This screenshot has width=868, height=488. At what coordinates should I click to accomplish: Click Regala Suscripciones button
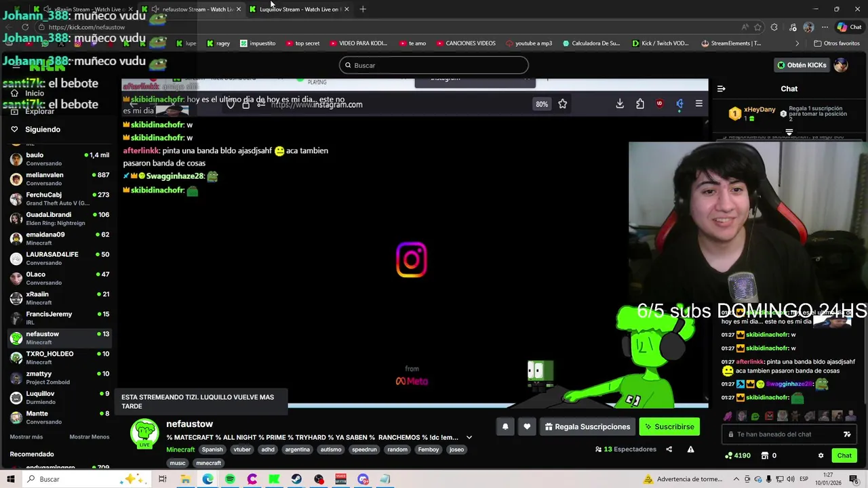(x=587, y=426)
